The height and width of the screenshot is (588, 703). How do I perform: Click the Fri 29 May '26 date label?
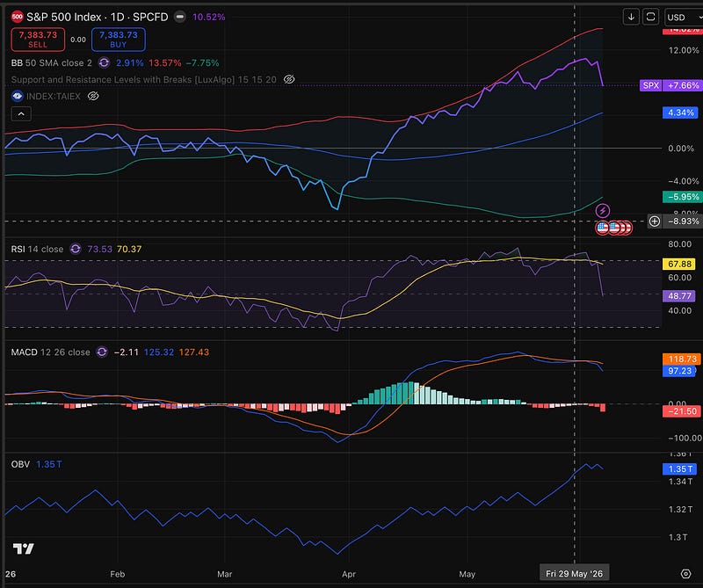(574, 574)
